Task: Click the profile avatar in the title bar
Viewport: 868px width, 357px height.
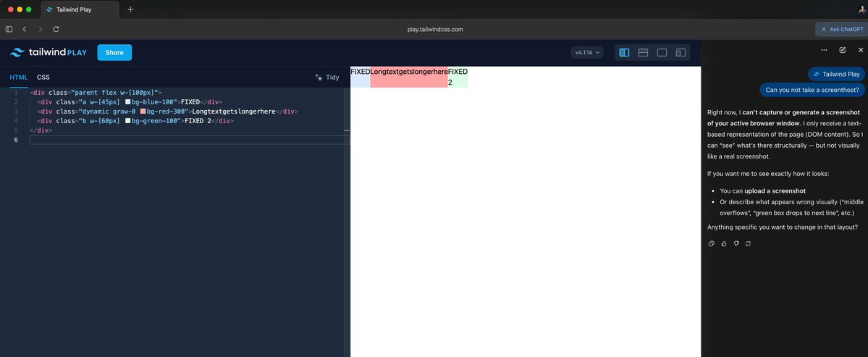Action: pyautogui.click(x=862, y=9)
